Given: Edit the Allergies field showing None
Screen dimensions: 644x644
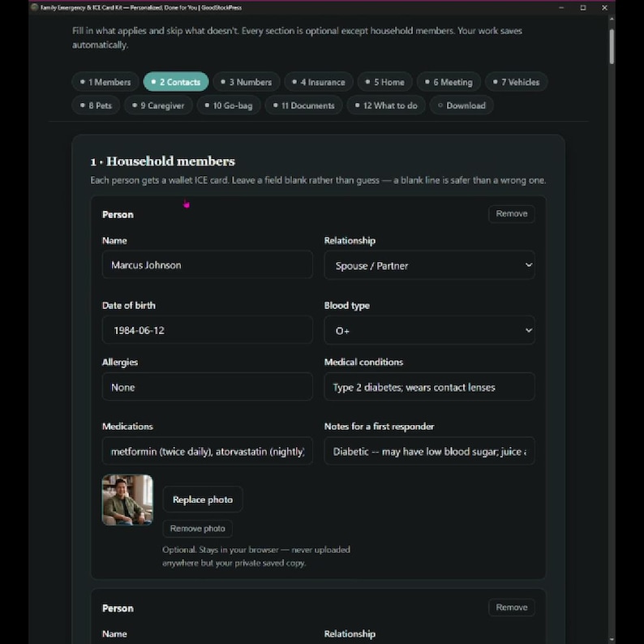Looking at the screenshot, I should pos(207,387).
